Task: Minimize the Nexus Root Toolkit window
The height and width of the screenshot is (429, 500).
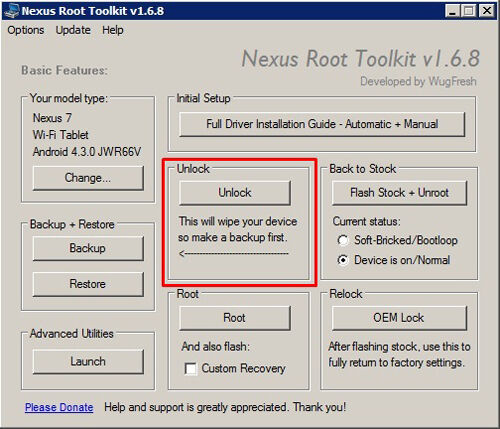Action: click(452, 11)
